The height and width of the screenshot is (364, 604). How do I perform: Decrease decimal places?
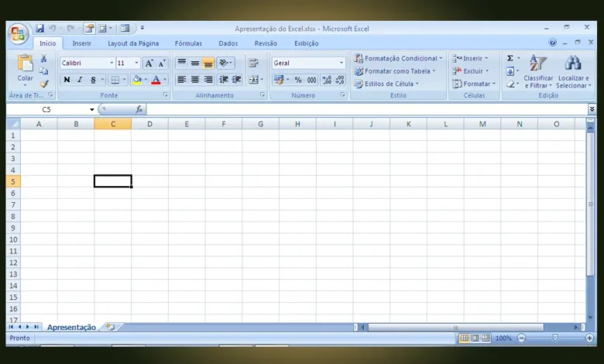coord(340,80)
